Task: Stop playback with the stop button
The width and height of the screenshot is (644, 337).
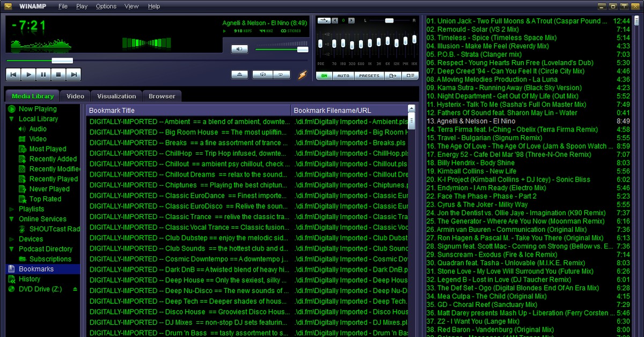Action: (58, 75)
